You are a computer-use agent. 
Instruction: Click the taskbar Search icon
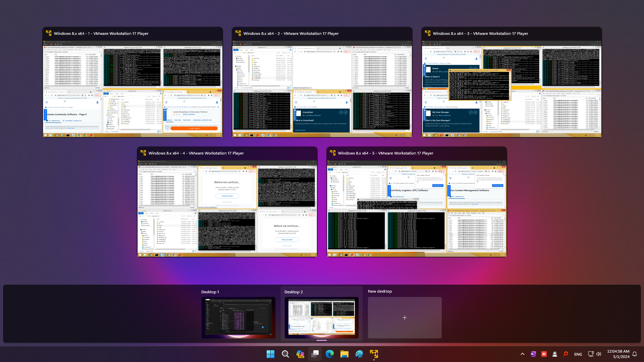click(x=285, y=354)
